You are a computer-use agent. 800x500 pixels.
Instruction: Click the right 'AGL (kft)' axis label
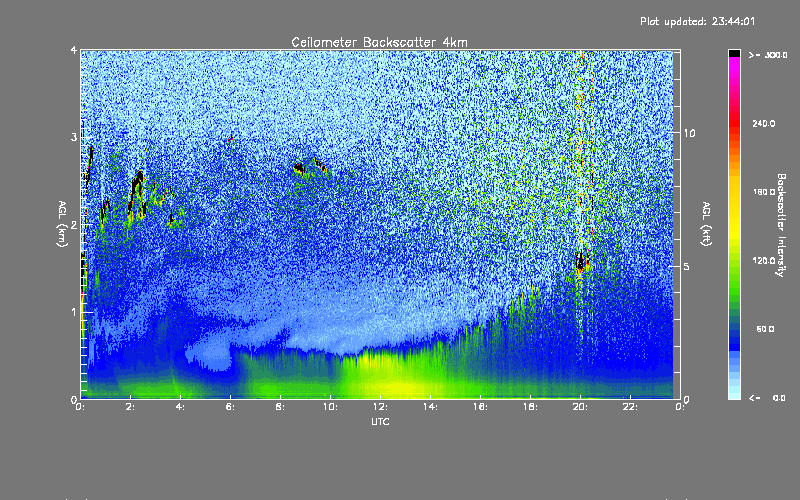tap(706, 224)
